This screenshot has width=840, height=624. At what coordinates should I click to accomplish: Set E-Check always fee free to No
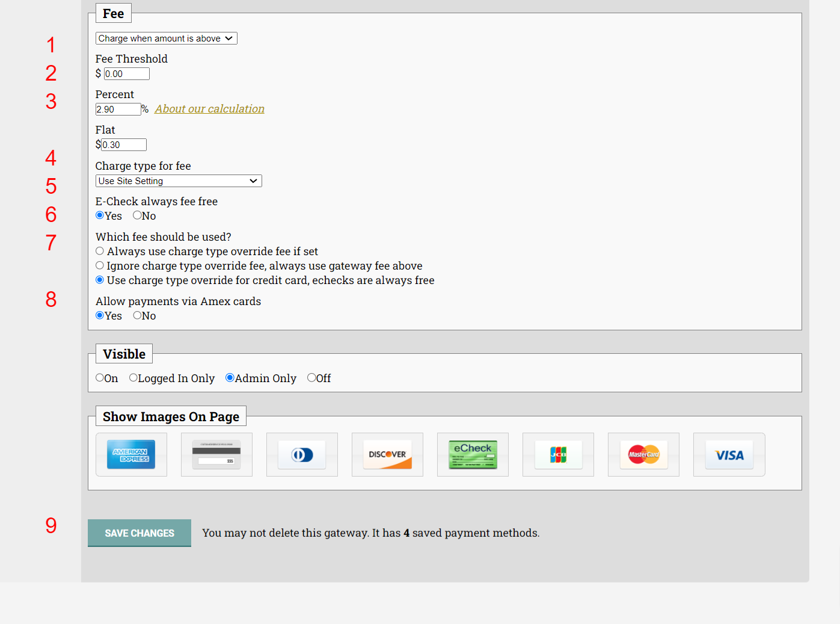(x=136, y=215)
